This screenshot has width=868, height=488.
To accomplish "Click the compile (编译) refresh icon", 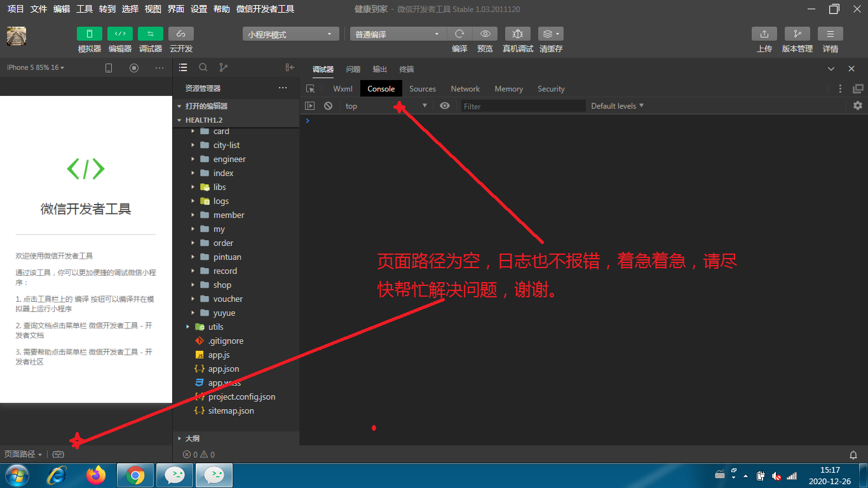I will [459, 34].
